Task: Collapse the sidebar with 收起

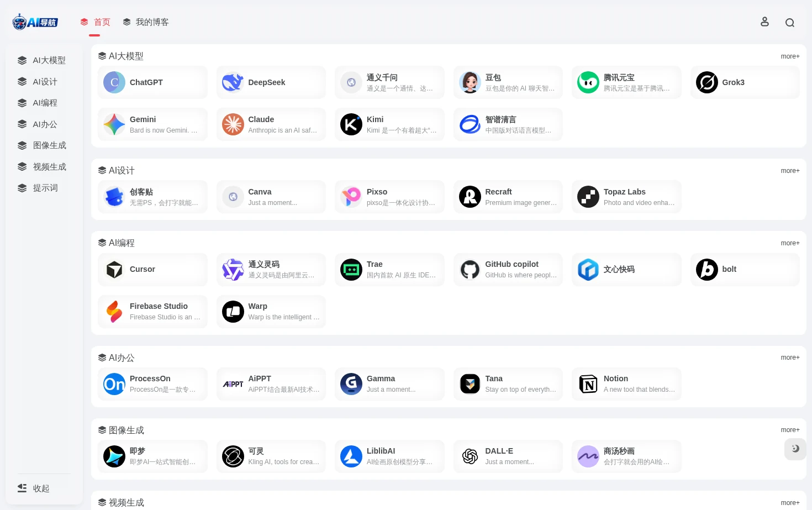Action: pyautogui.click(x=34, y=488)
